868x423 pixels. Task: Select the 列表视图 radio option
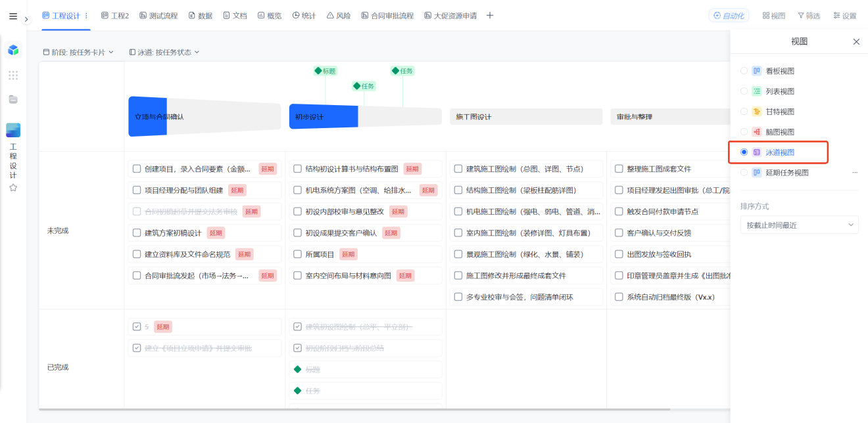pyautogui.click(x=744, y=91)
